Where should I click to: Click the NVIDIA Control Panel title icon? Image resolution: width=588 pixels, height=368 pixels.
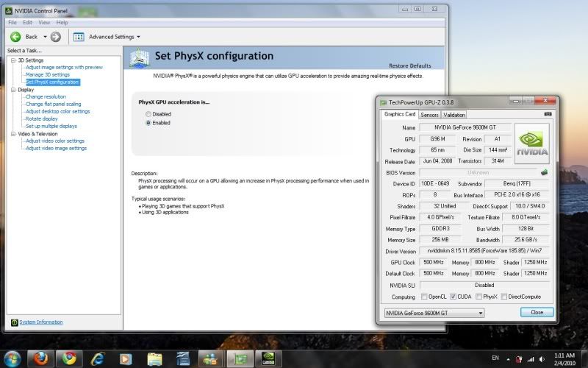[x=9, y=11]
